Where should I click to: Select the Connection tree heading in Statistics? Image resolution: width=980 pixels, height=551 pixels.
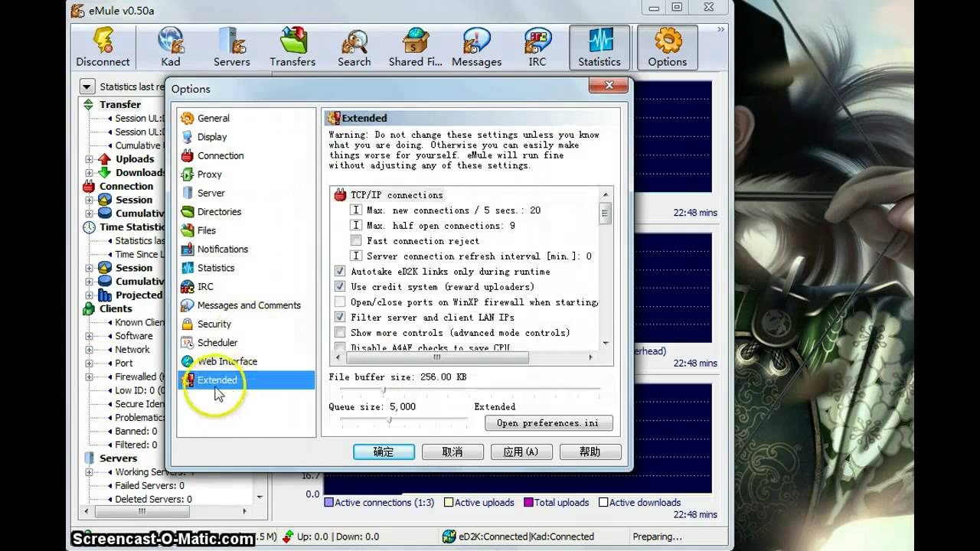126,186
